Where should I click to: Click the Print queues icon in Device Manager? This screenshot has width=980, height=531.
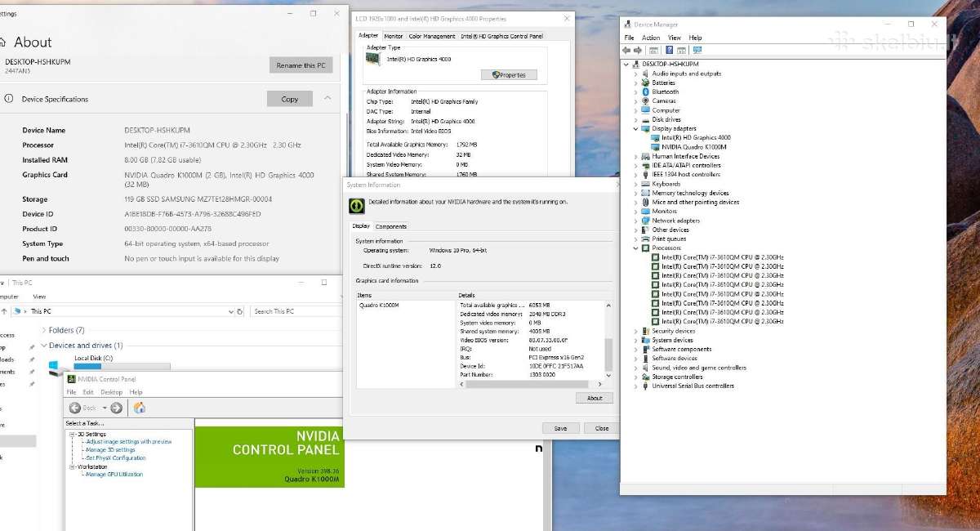(x=645, y=239)
